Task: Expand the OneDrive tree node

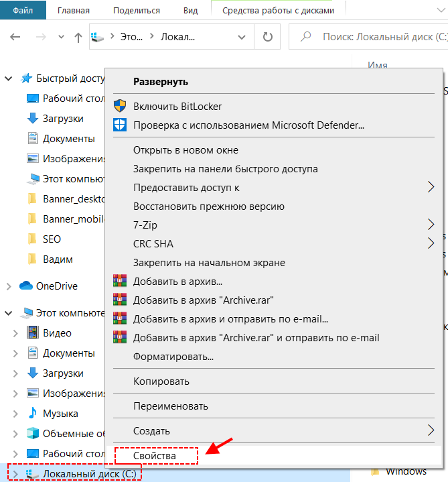Action: tap(9, 286)
